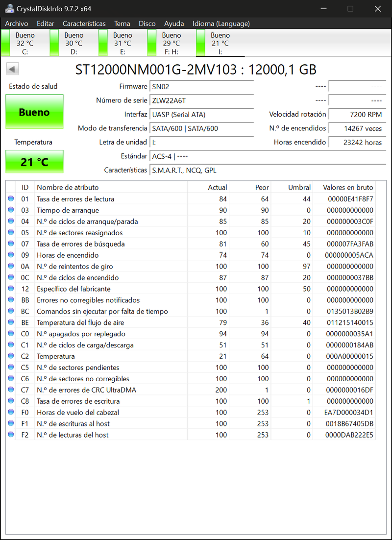Click the Umbral column header
Viewport: 392px width, 540px height.
pyautogui.click(x=292, y=187)
